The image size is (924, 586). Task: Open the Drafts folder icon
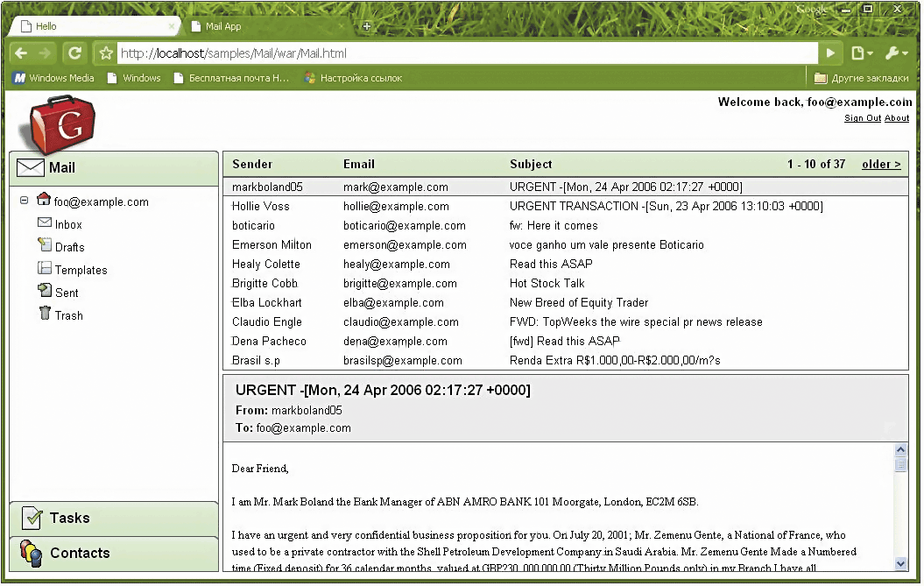point(45,246)
